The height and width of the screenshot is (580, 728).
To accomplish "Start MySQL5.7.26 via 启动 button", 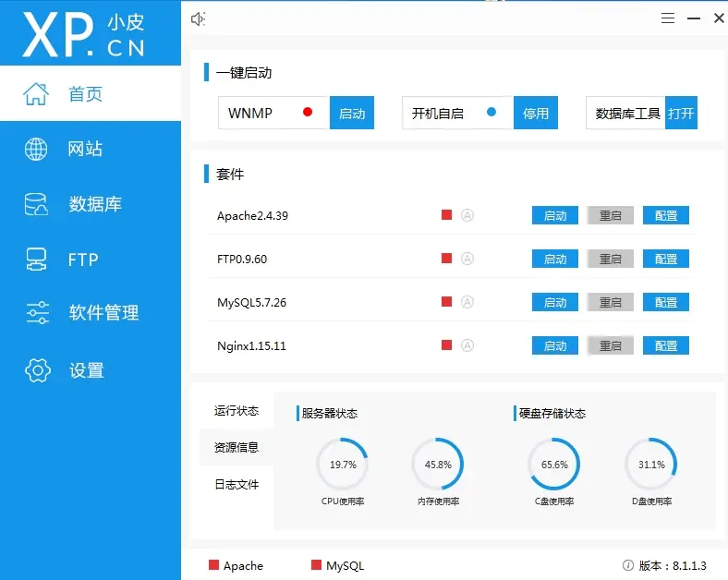I will tap(555, 302).
